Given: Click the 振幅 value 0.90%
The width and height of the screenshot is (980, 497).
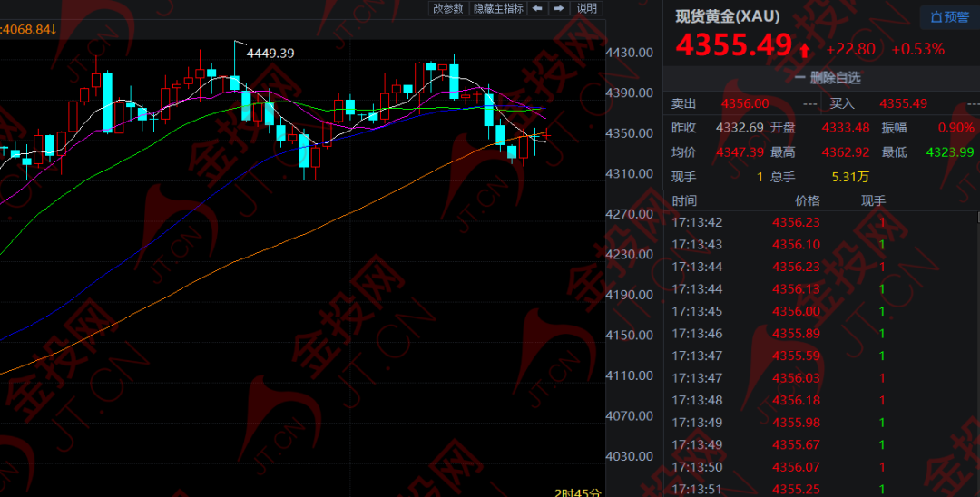Looking at the screenshot, I should pyautogui.click(x=955, y=127).
